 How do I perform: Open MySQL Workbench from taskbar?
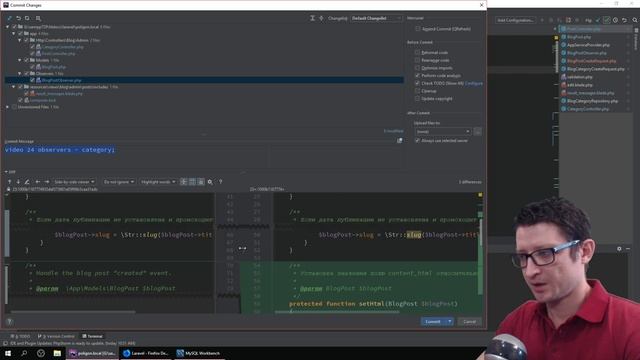pyautogui.click(x=199, y=353)
